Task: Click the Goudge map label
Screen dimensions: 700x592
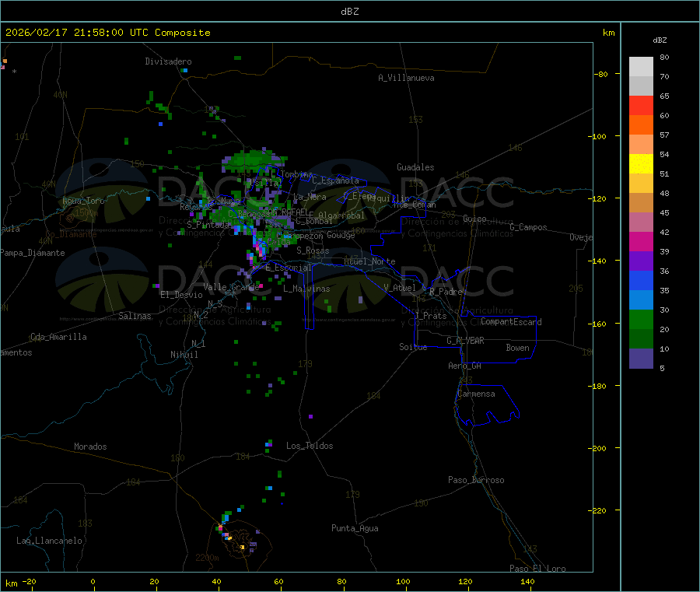Action: tap(341, 235)
